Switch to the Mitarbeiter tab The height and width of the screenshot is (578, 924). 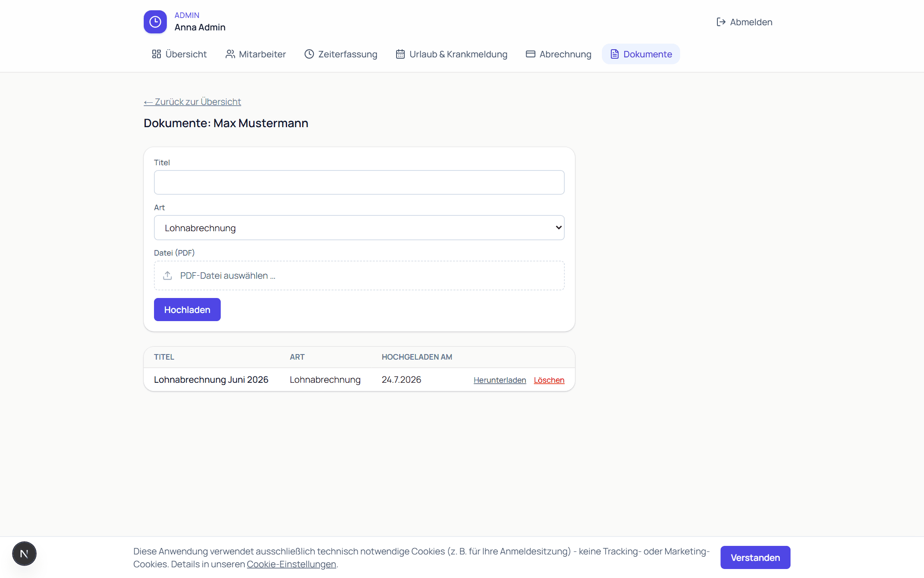pos(256,54)
